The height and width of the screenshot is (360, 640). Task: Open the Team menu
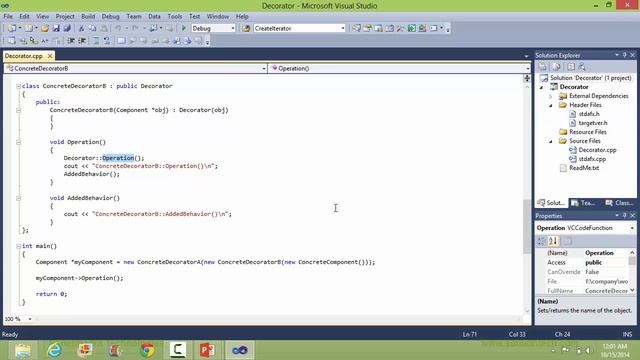(134, 16)
